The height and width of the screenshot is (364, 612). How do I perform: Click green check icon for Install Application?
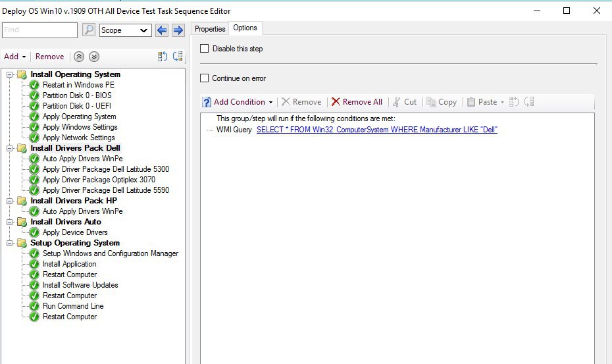pos(34,264)
